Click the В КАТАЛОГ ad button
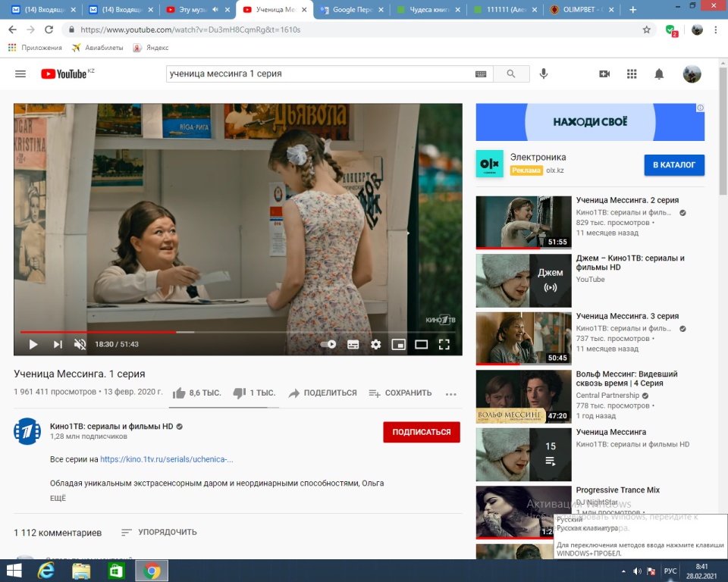 (674, 164)
